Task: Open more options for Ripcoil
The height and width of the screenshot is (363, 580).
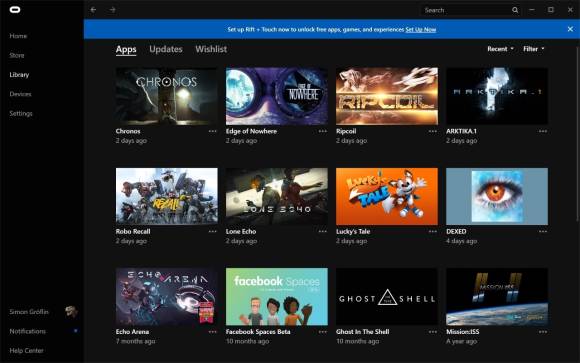Action: (432, 131)
